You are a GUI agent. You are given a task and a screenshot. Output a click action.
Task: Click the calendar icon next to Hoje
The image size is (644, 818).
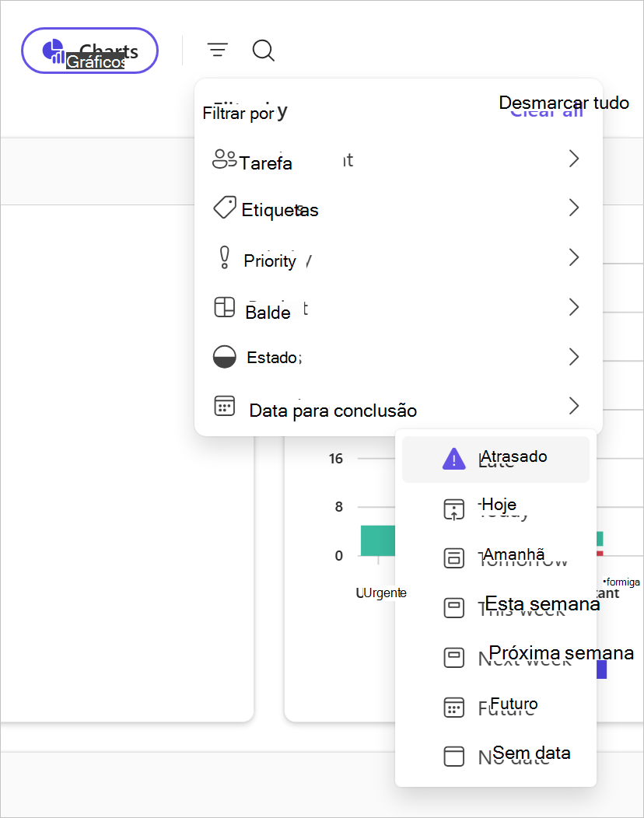[453, 509]
